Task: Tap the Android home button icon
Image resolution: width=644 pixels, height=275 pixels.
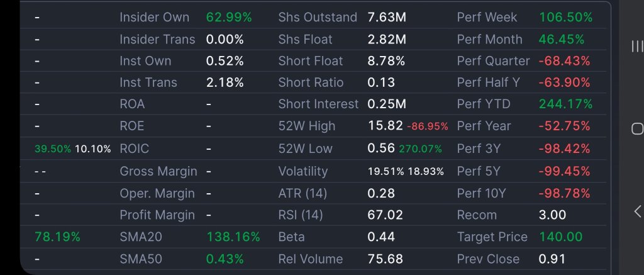Action: [637, 128]
